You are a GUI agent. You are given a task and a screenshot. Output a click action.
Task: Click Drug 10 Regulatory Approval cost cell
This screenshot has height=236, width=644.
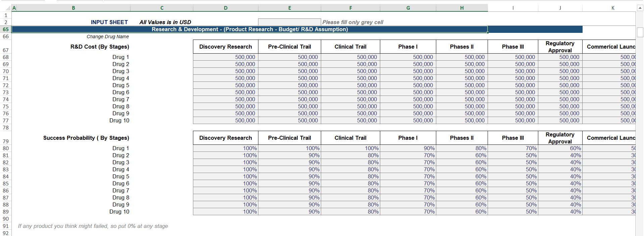[560, 120]
